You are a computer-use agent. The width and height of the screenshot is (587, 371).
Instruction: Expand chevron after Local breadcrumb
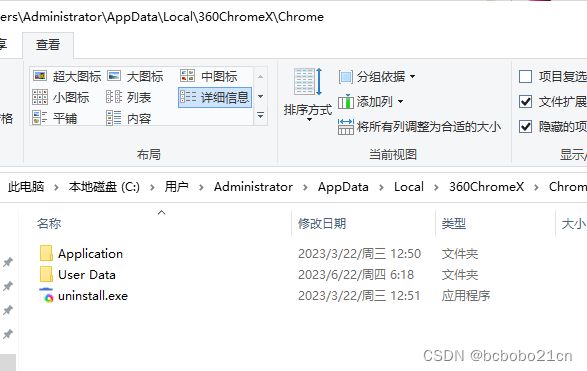pyautogui.click(x=436, y=187)
